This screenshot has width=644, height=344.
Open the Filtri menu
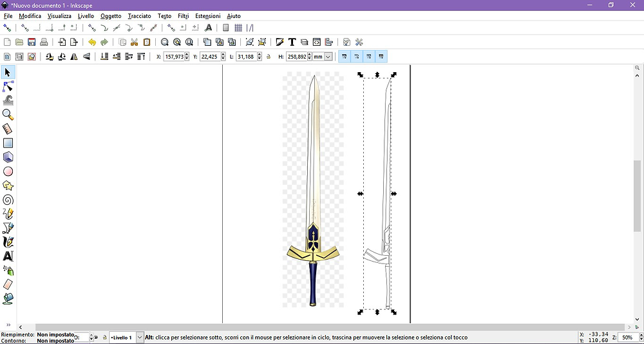(x=184, y=16)
